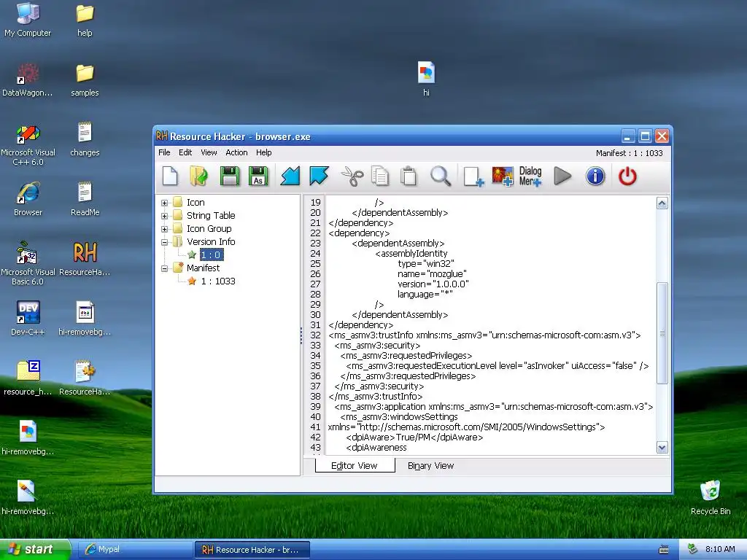Select the samples folder on desktop
The image size is (747, 560).
pyautogui.click(x=85, y=80)
